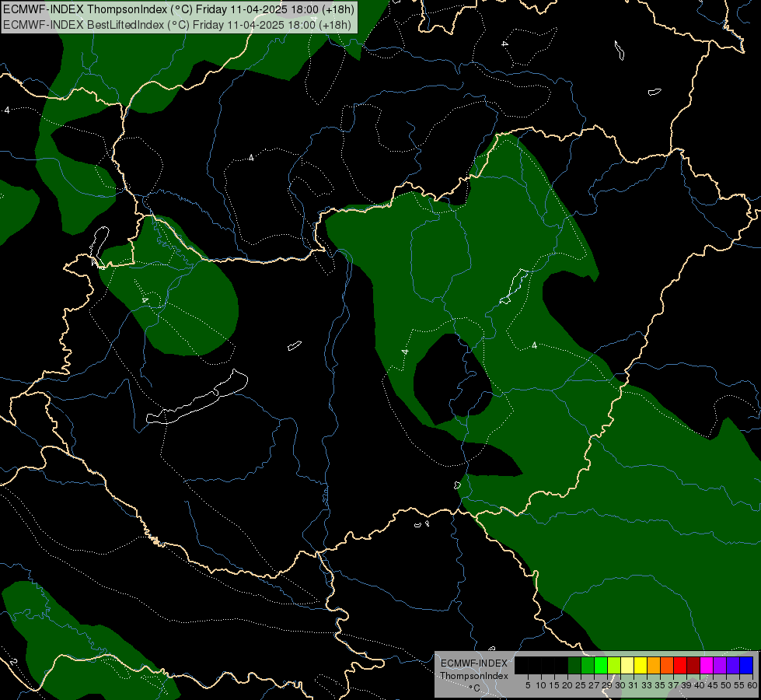Screen dimensions: 761x700
Task: Click the legend tick value 31
Action: [x=634, y=685]
